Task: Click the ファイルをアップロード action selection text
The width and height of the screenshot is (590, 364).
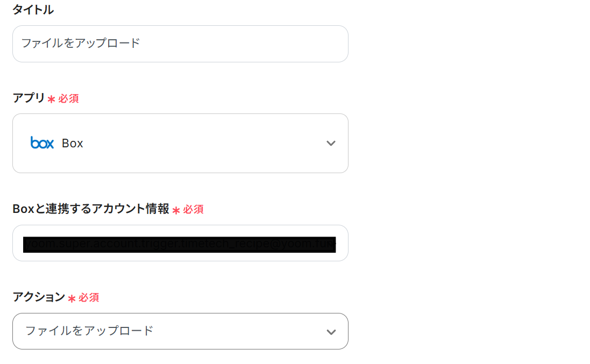Action: coord(89,331)
